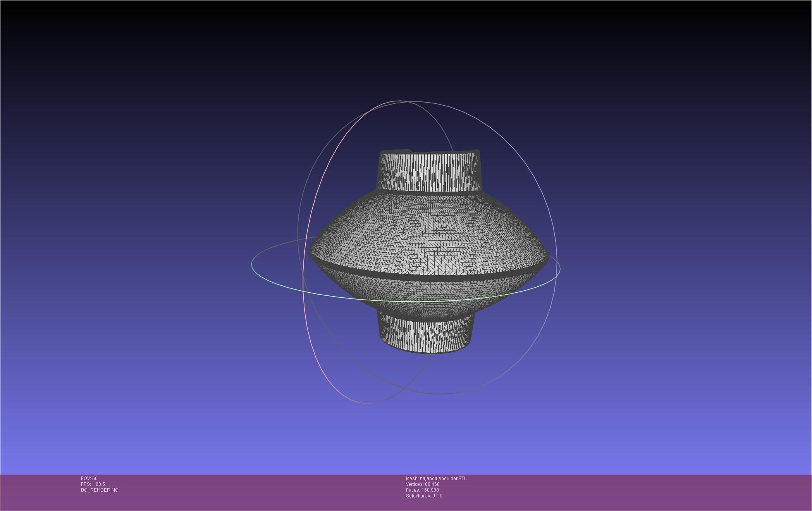812x511 pixels.
Task: Click the top cylindrical neck of the mesh
Action: point(429,172)
